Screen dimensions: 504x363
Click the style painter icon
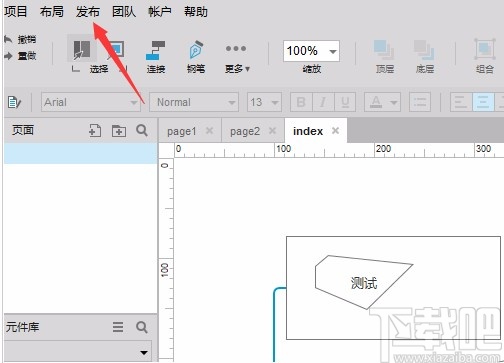click(14, 102)
